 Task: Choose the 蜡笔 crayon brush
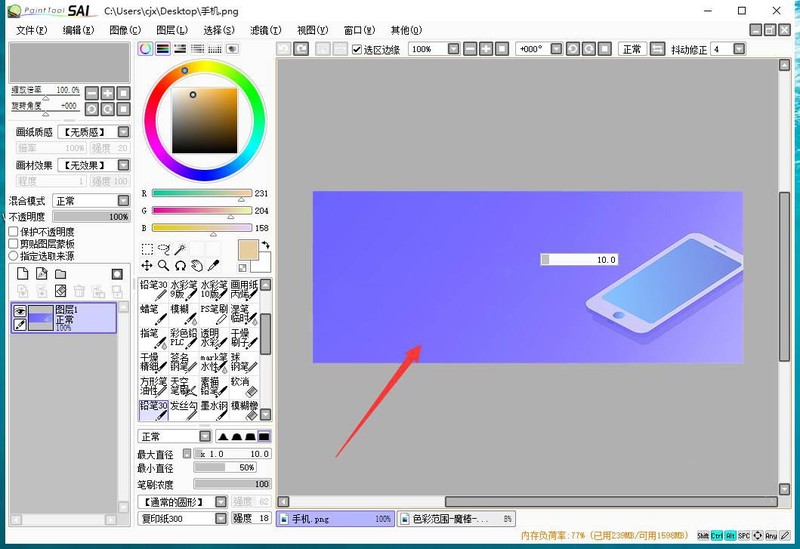point(153,314)
